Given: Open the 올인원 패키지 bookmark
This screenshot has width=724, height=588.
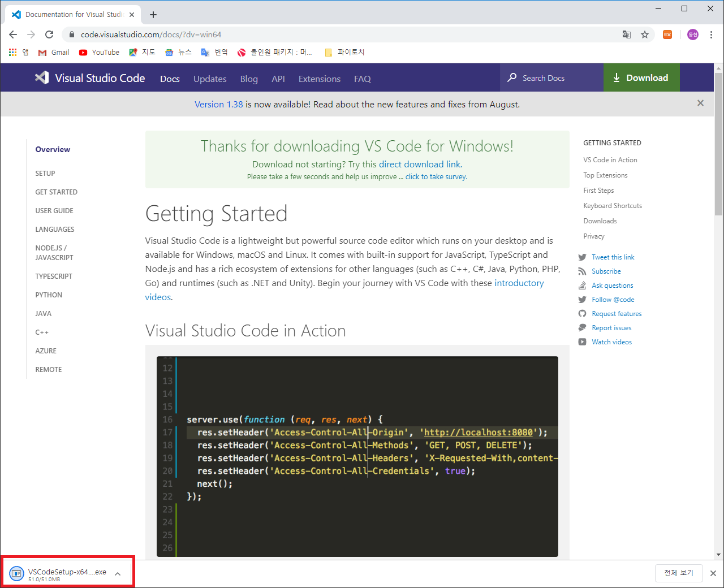Looking at the screenshot, I should tap(275, 52).
